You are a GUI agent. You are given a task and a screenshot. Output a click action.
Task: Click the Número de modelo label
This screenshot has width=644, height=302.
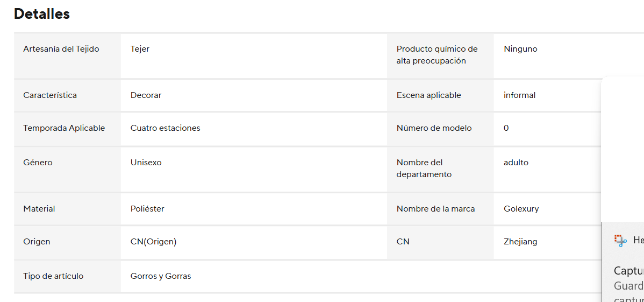[x=434, y=128]
